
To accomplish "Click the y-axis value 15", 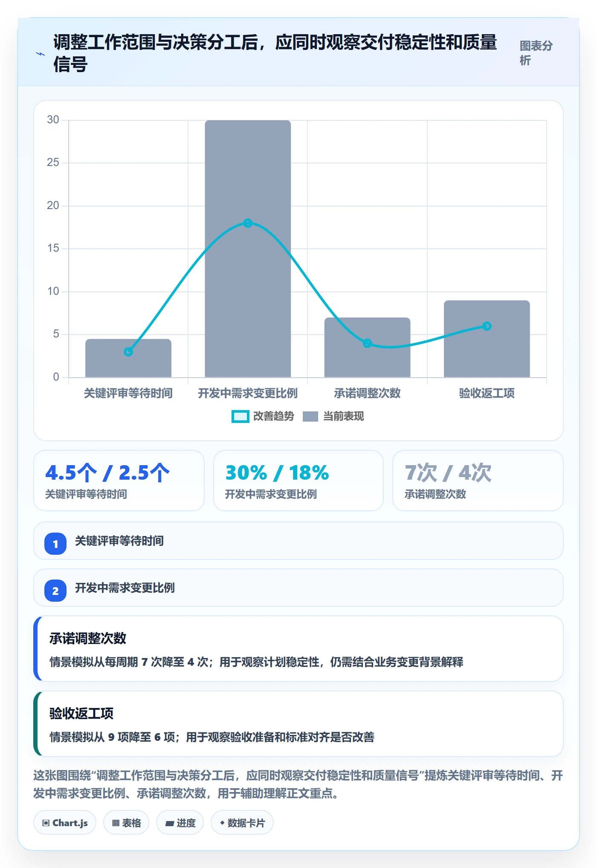I will pos(53,248).
